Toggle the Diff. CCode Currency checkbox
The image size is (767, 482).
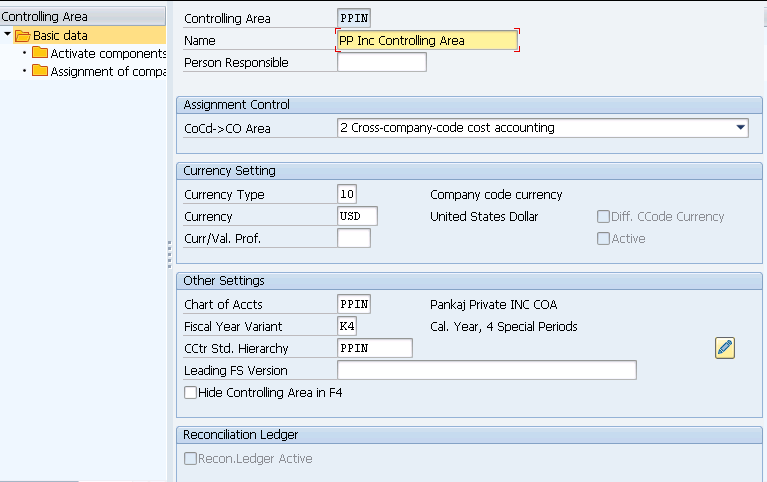pos(603,216)
